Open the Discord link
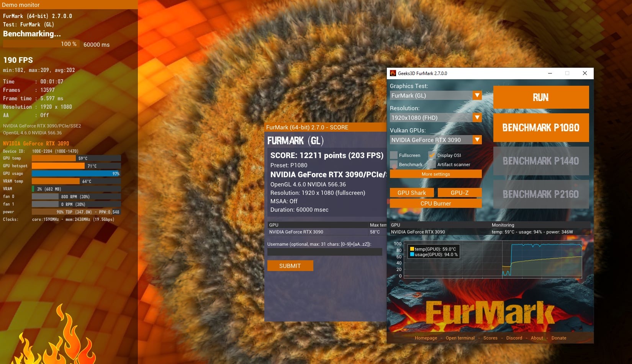The width and height of the screenshot is (632, 364). click(x=514, y=338)
